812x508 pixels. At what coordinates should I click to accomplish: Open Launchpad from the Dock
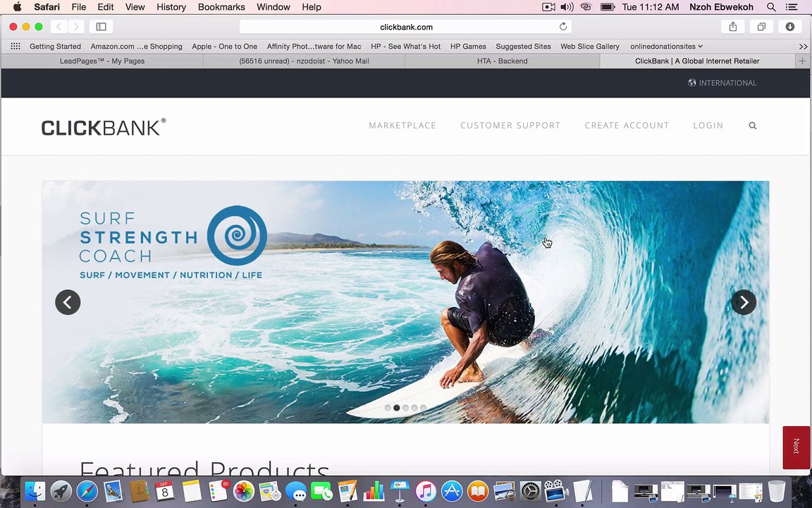61,491
